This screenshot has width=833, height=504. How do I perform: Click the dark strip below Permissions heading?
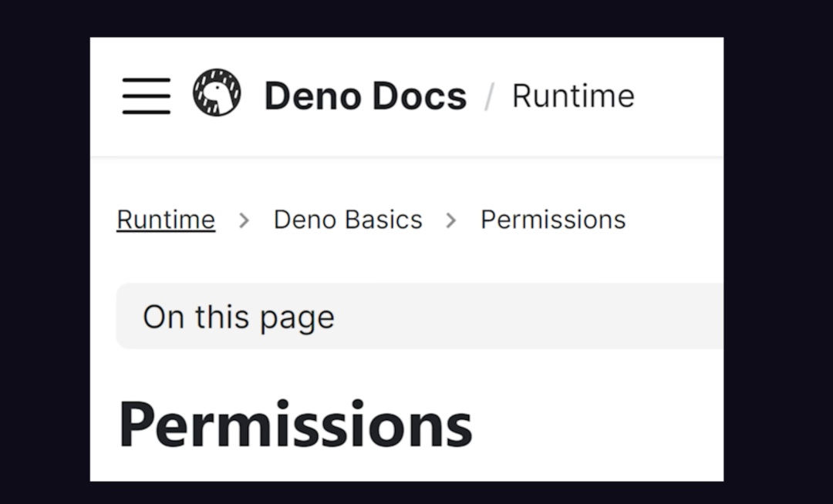(407, 493)
